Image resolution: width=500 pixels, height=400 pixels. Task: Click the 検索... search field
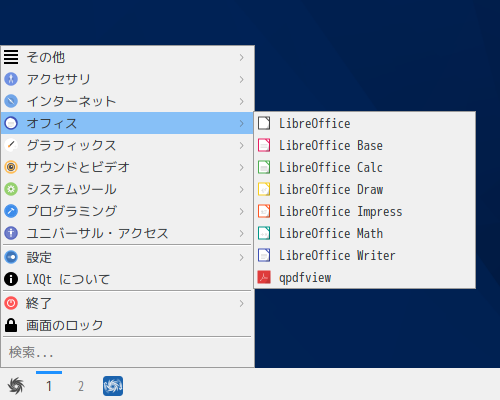click(x=127, y=352)
